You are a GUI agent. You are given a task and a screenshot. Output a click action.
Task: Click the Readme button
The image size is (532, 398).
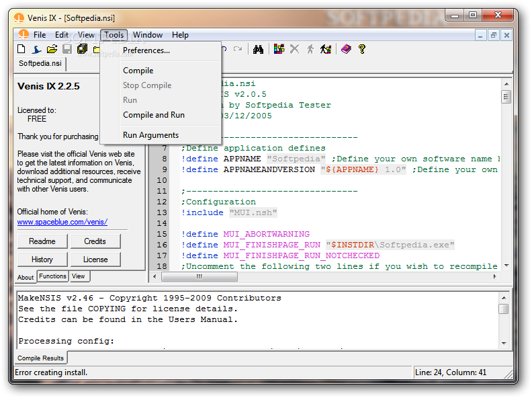[42, 241]
